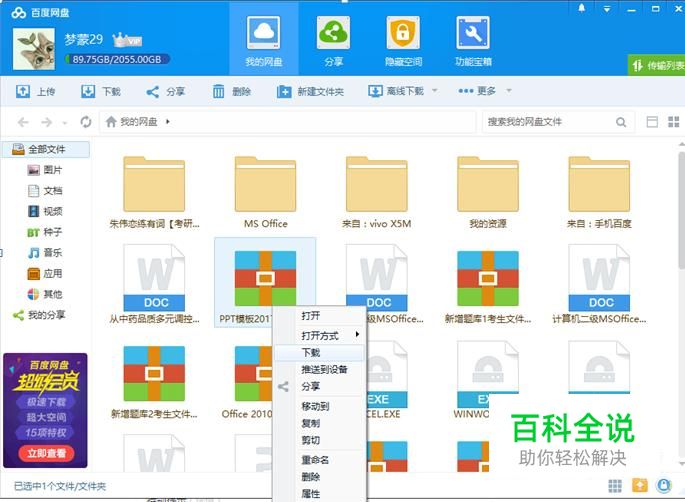Open the 更多 more options button

click(x=477, y=91)
